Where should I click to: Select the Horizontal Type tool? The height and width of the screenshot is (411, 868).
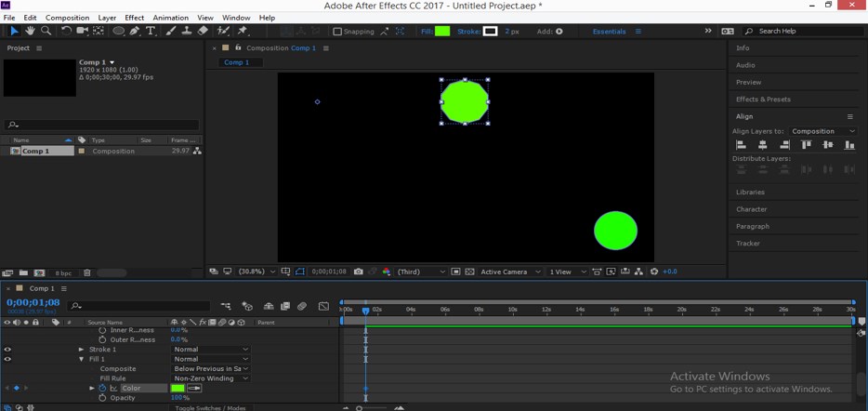pos(150,31)
